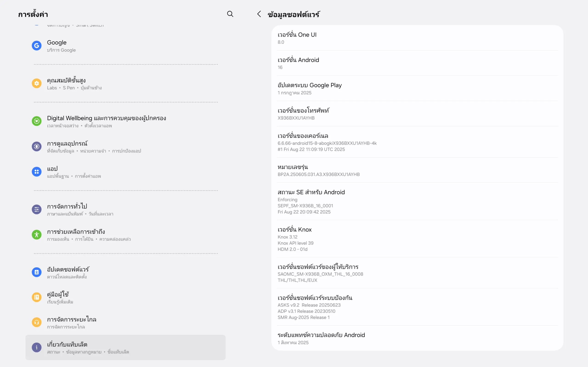The width and height of the screenshot is (588, 367).
Task: Tap ระดับแพทช์ความปลอดภัย Android row
Action: [417, 338]
